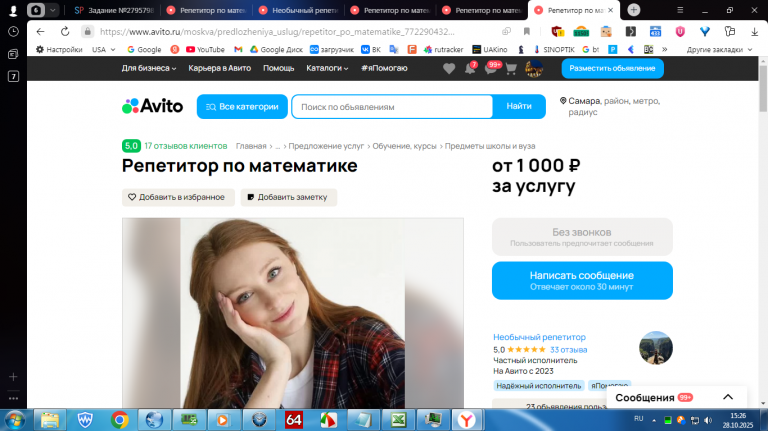Launch Chrome from the Windows taskbar
This screenshot has width=768, height=431.
(x=120, y=420)
